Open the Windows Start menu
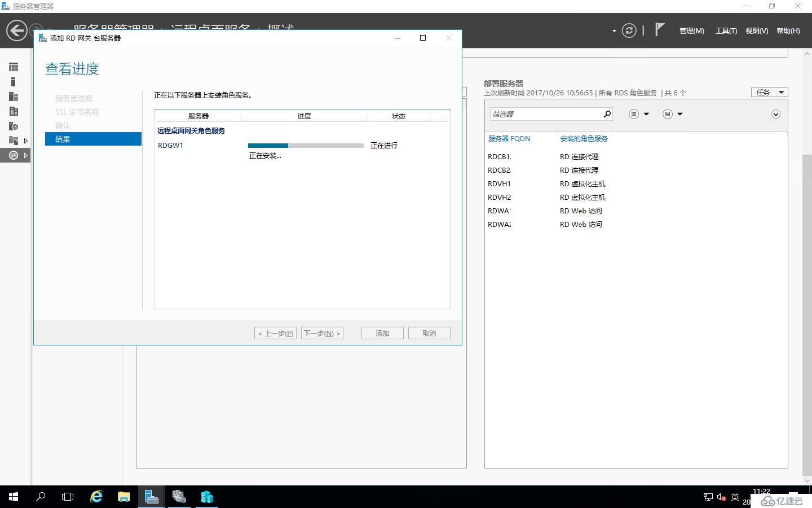Image resolution: width=812 pixels, height=508 pixels. tap(14, 497)
